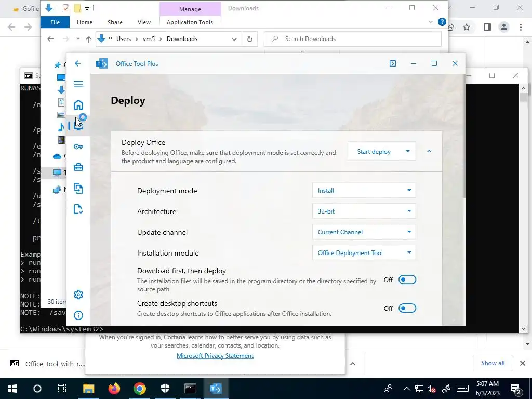Click vm5 in the address breadcrumb

point(149,39)
